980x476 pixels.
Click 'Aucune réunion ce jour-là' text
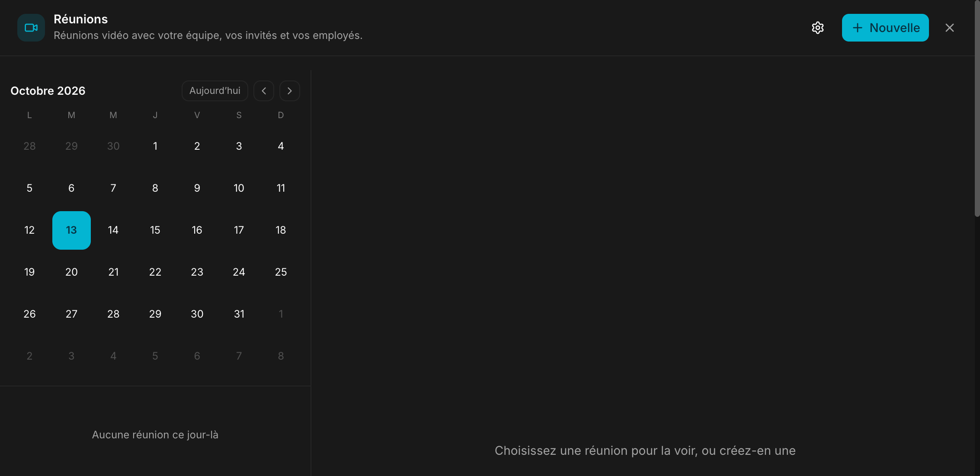point(155,435)
